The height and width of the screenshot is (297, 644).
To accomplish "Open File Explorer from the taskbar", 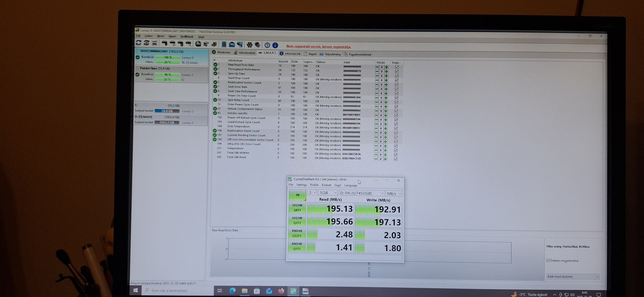I will point(245,291).
